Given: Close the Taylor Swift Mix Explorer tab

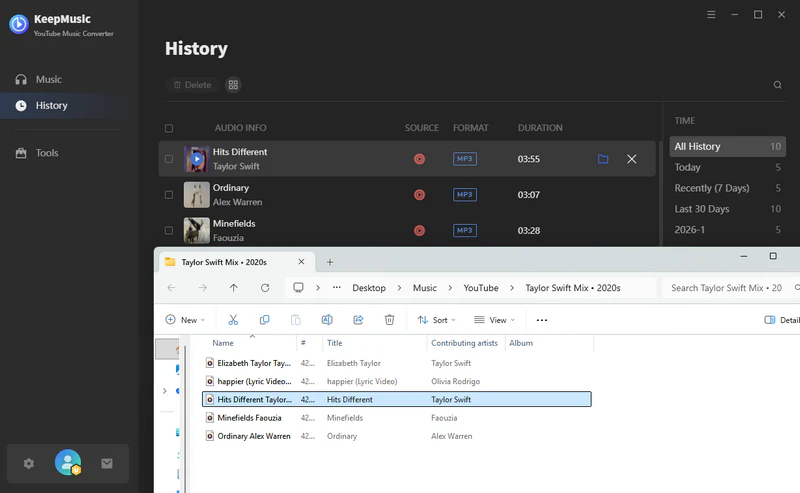Looking at the screenshot, I should 301,262.
